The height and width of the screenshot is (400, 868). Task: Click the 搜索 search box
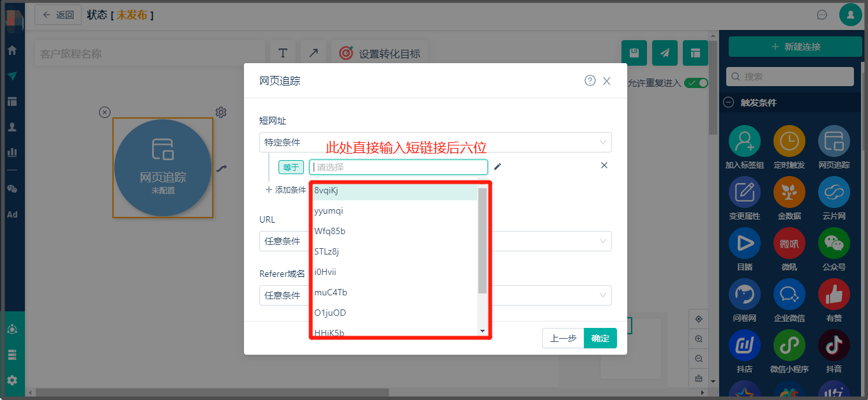click(790, 76)
